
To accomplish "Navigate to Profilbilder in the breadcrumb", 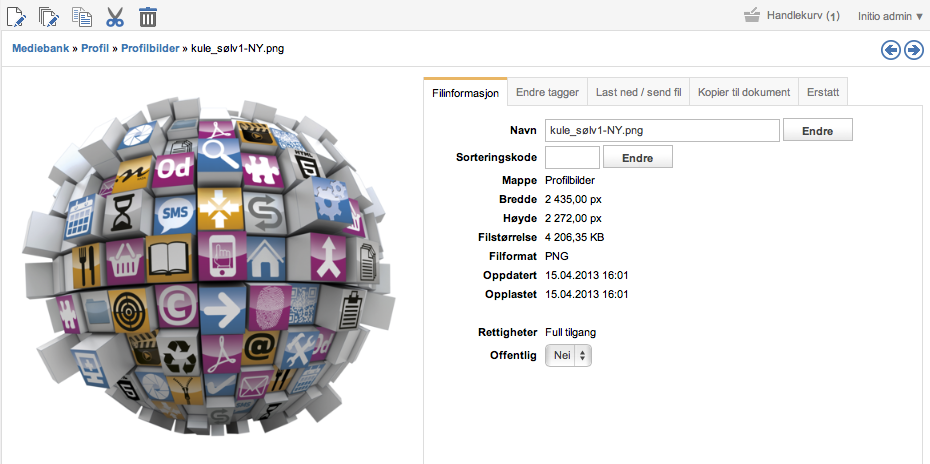I will [149, 48].
